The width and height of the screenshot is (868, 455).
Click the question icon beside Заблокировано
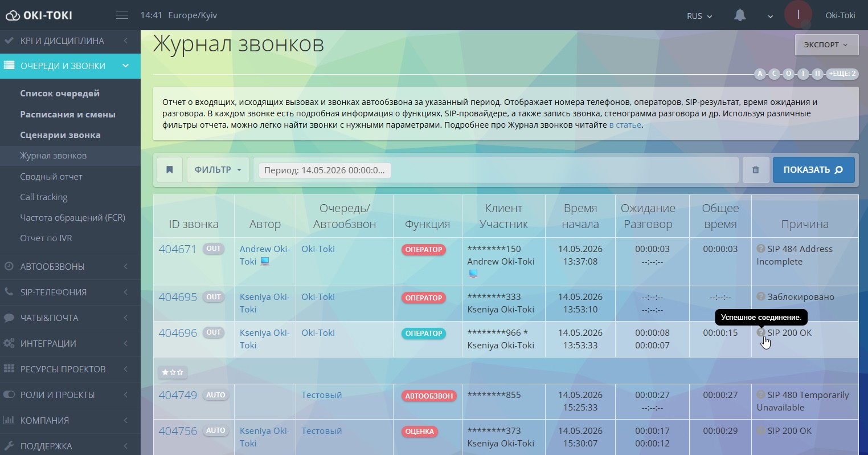click(x=760, y=296)
